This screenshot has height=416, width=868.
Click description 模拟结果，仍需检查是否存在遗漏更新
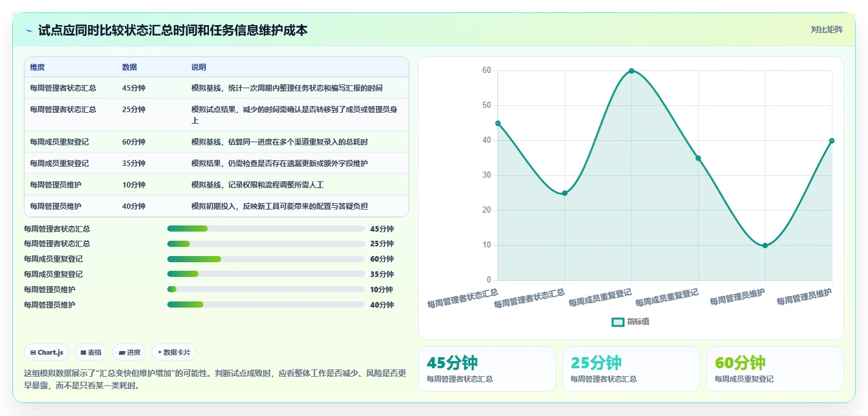(280, 163)
